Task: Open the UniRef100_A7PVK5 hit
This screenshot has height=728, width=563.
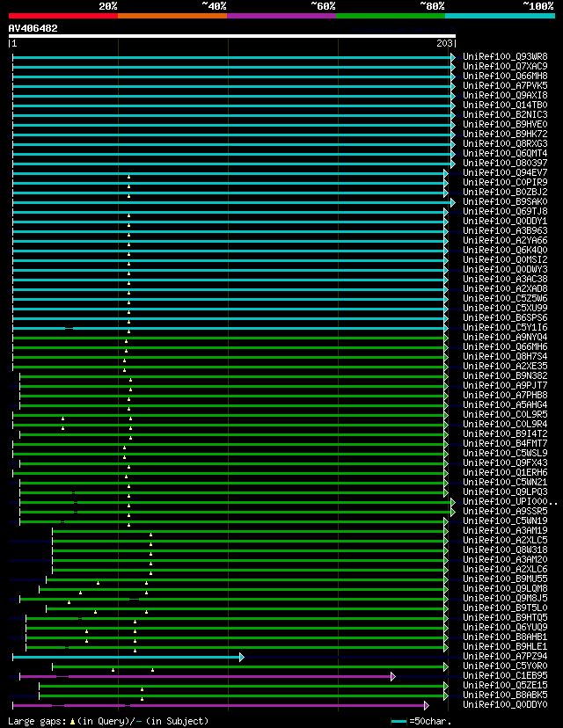Action: [505, 86]
